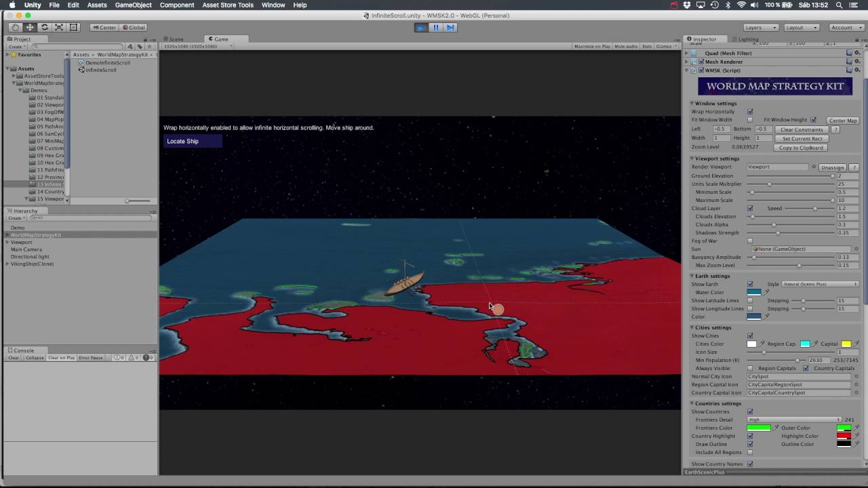This screenshot has width=868, height=488.
Task: Click the Center Map button
Action: (x=843, y=121)
